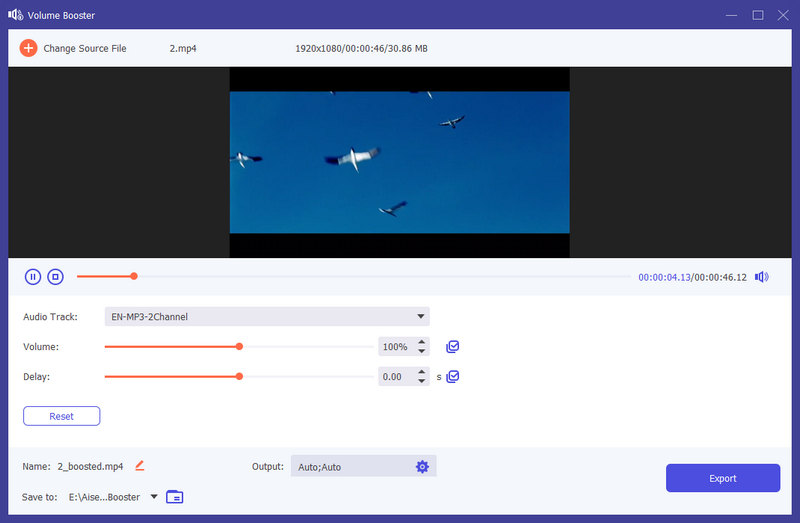
Task: Increase volume percentage with up arrow
Action: tap(422, 342)
